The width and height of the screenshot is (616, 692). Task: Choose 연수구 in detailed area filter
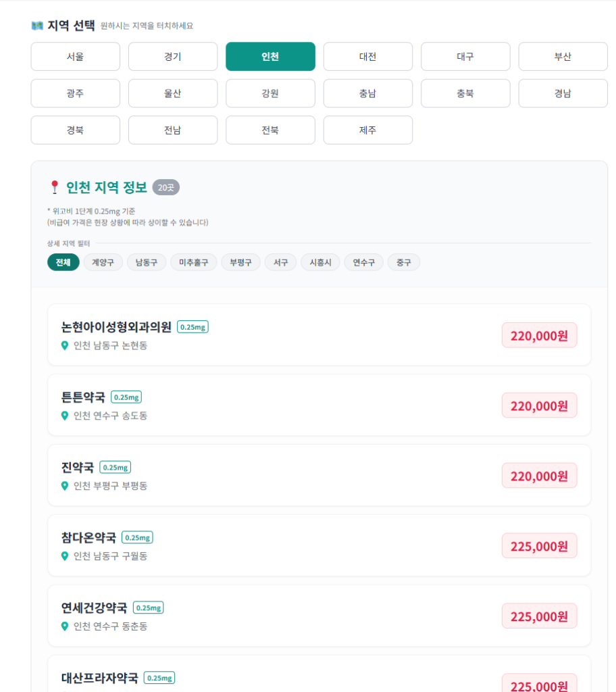[363, 262]
